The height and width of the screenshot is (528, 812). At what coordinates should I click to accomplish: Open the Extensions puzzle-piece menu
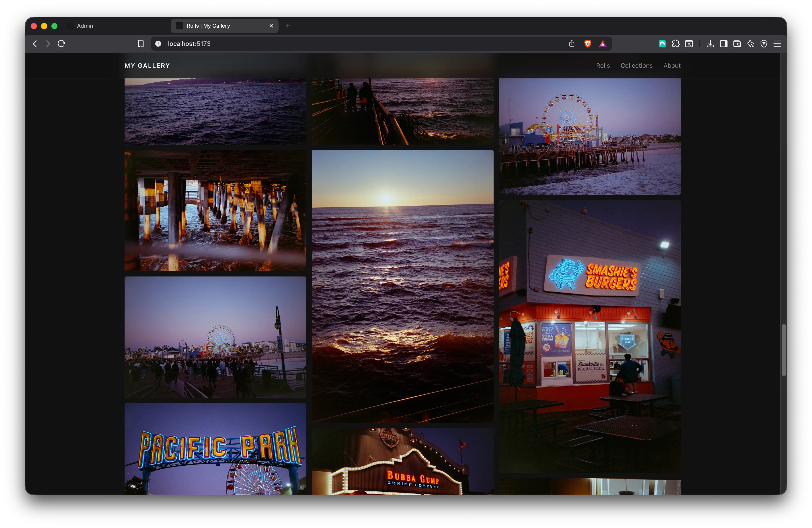[676, 43]
